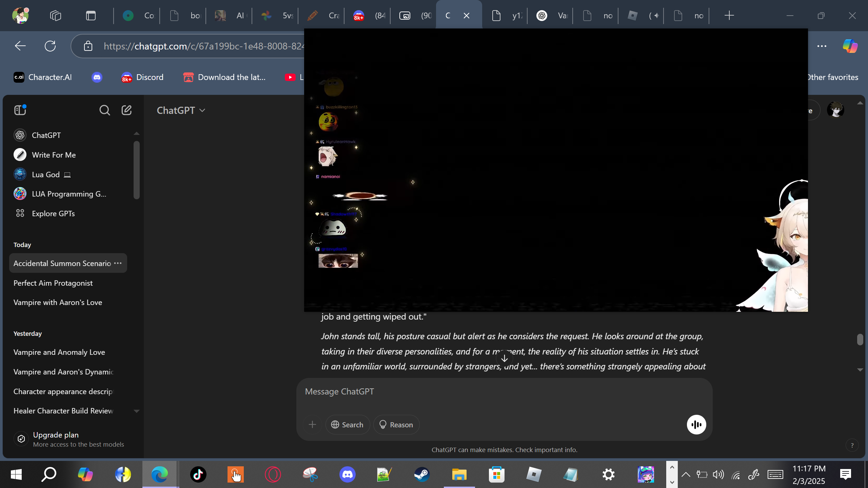Image resolution: width=868 pixels, height=488 pixels.
Task: Open Discord from the taskbar
Action: (x=347, y=474)
